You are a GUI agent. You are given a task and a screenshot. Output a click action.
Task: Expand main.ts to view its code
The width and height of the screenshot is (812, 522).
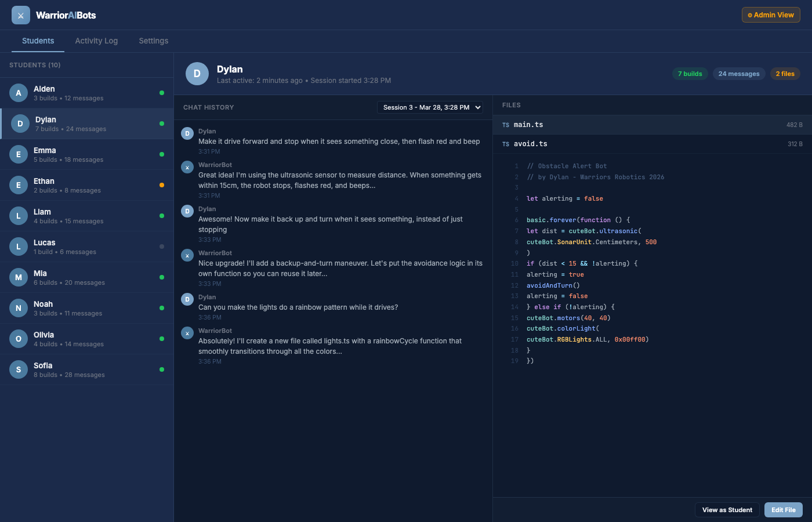[x=580, y=125]
